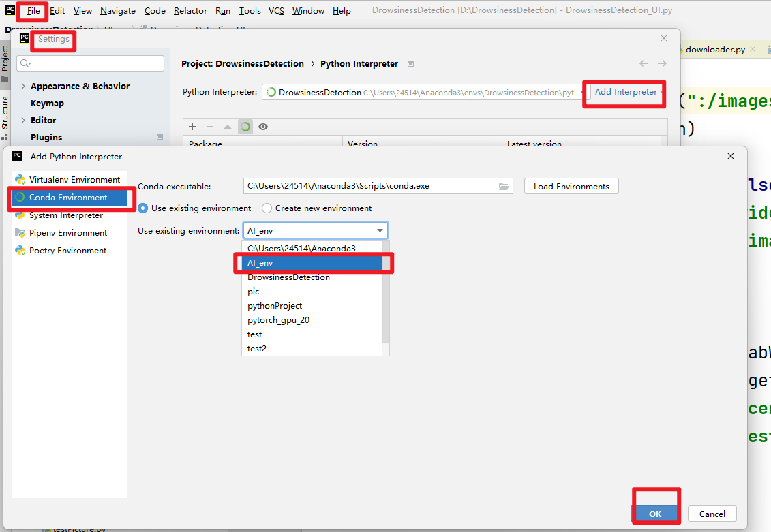Toggle the Use existing environment combo box arrow
771x532 pixels.
click(x=380, y=230)
